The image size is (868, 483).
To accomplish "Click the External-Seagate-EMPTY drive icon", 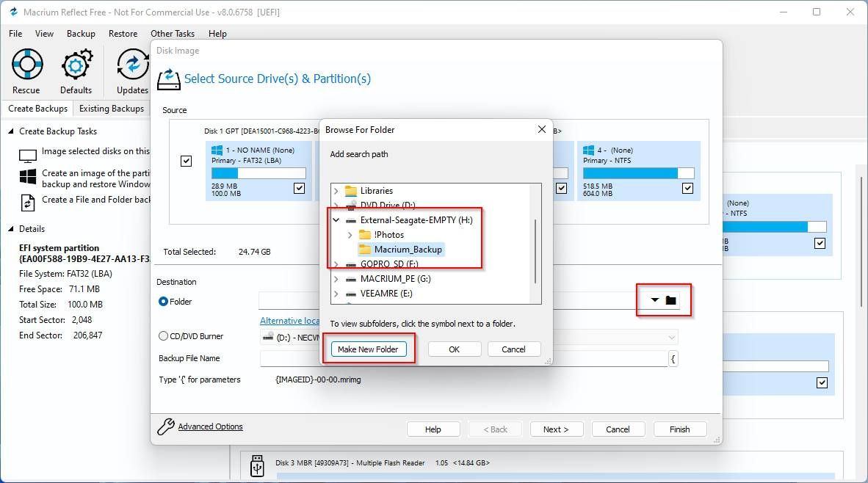I will coord(351,220).
